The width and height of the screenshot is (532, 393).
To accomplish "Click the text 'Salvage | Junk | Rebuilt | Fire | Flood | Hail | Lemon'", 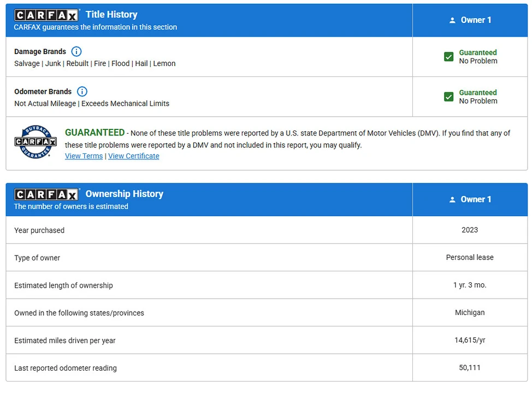I will (94, 63).
